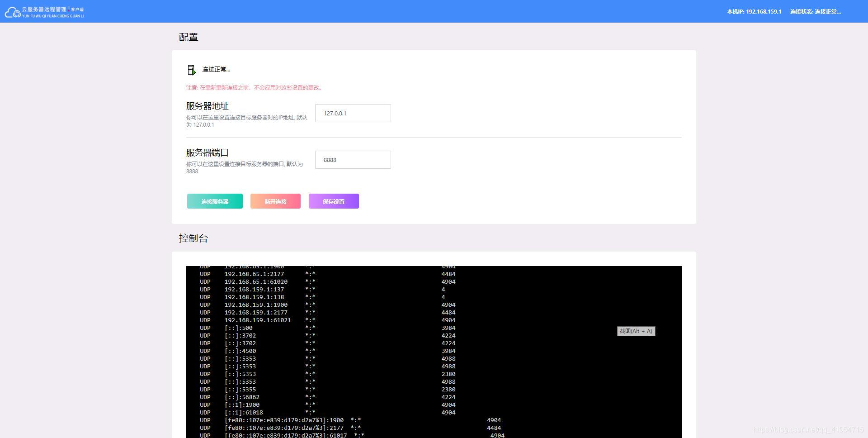This screenshot has height=438, width=868.
Task: Click the 本机IP: 192.168.159.1 header text
Action: coord(754,12)
